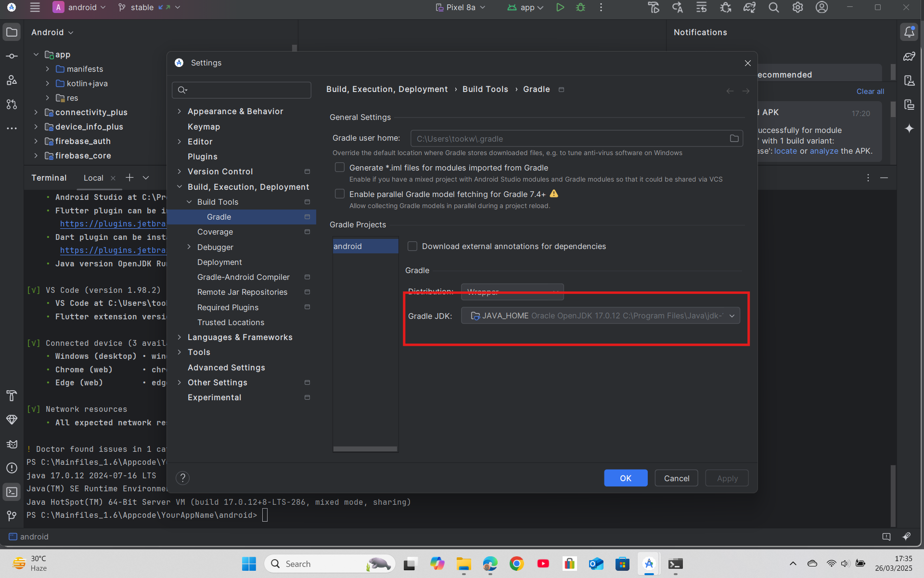
Task: Open the Pixel 8a device selector
Action: tap(460, 7)
